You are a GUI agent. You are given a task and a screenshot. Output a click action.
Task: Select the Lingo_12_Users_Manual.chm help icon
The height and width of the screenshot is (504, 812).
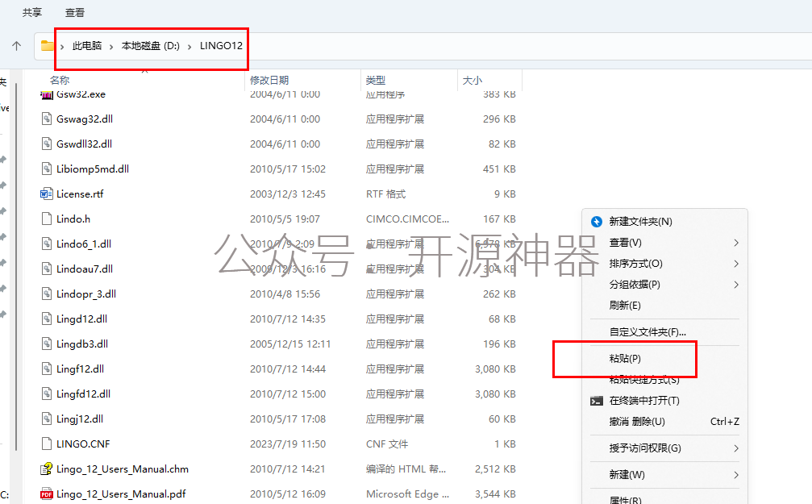click(x=47, y=469)
